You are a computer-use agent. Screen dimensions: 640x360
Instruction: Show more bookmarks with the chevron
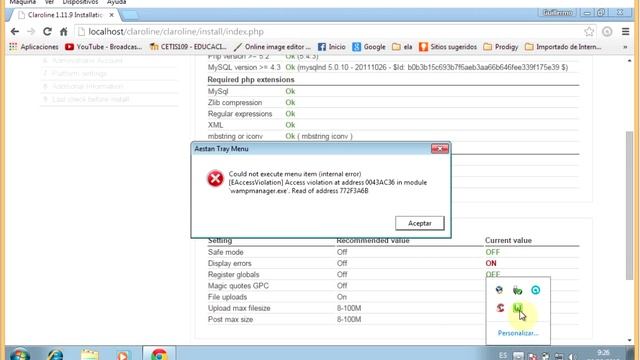[x=625, y=47]
